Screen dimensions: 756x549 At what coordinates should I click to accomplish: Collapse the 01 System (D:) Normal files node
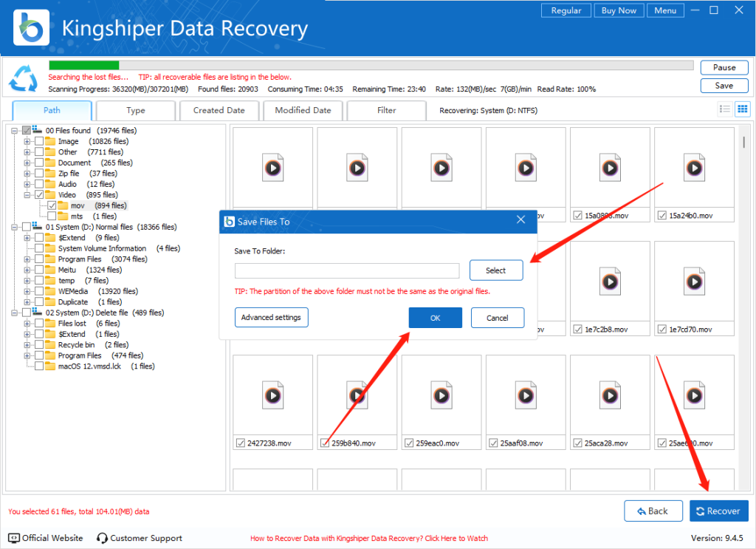tap(15, 228)
